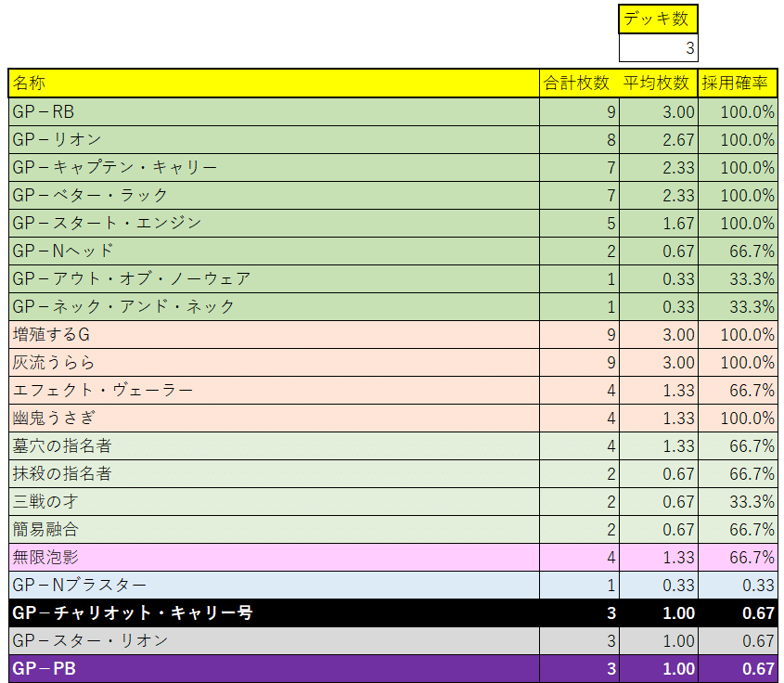Select average 1.67 in GP－スタート・エンジン row

click(659, 223)
